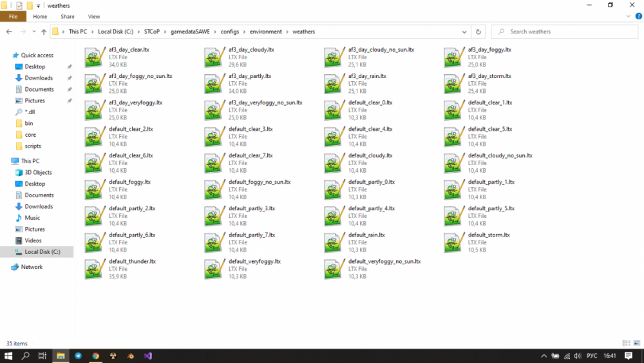The width and height of the screenshot is (644, 363).
Task: Click gamedataSAWE in the breadcrumb path
Action: pos(189,32)
